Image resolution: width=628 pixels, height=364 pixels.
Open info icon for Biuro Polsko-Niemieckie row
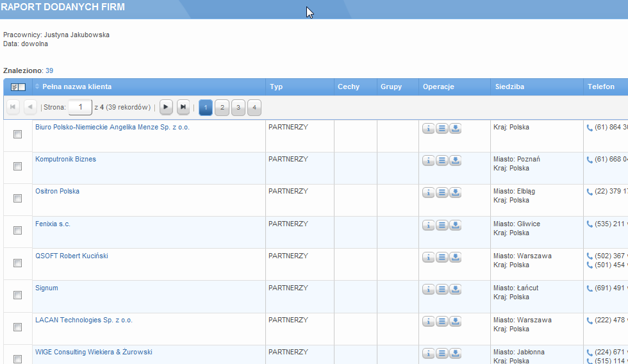pos(428,129)
